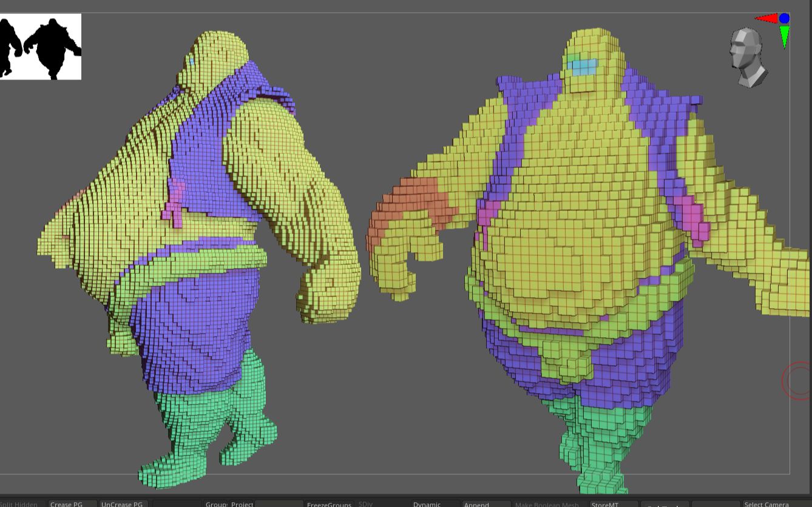Click the green Y-axis cone
Viewport: 812px width, 507px height.
point(785,37)
